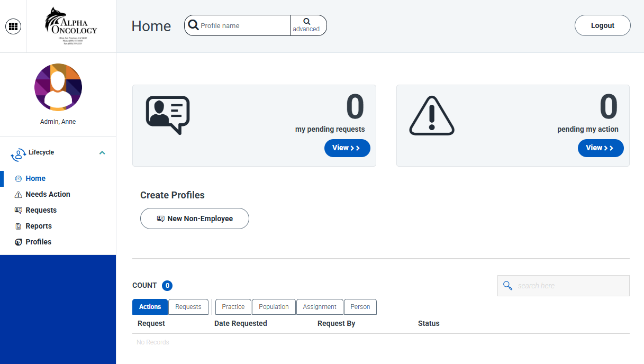This screenshot has height=364, width=644.
Task: Click the Reports document icon in sidebar
Action: pyautogui.click(x=17, y=226)
